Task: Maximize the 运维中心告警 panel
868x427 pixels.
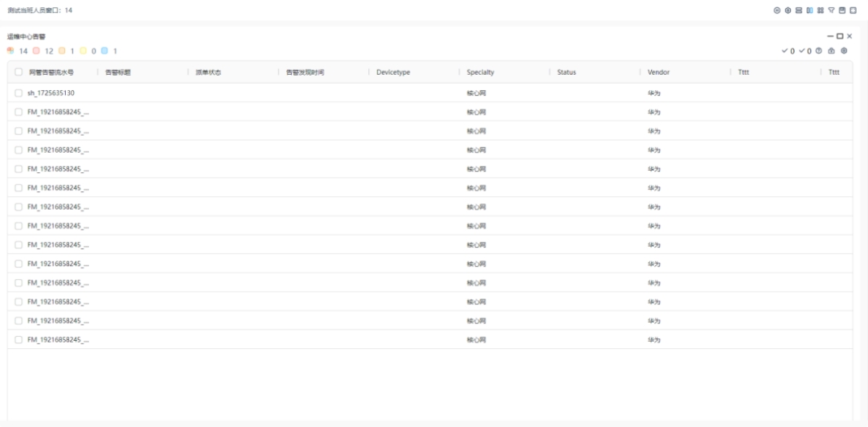Action: (840, 36)
